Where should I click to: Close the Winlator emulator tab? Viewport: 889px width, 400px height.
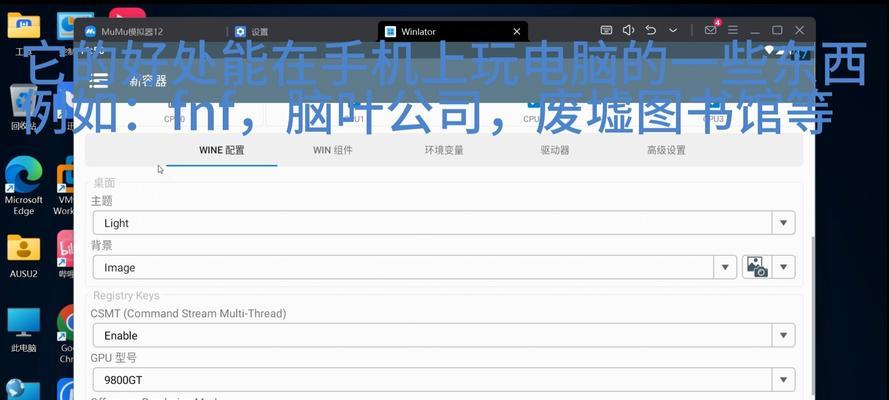point(517,32)
